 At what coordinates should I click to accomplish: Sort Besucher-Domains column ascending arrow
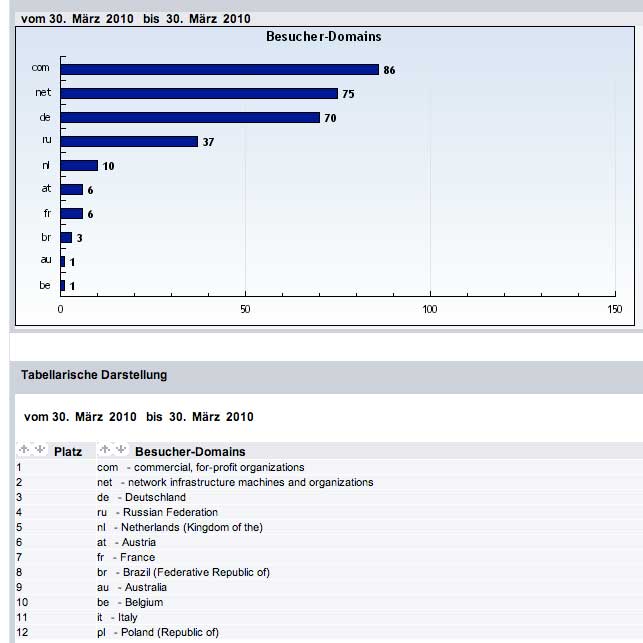pos(104,451)
